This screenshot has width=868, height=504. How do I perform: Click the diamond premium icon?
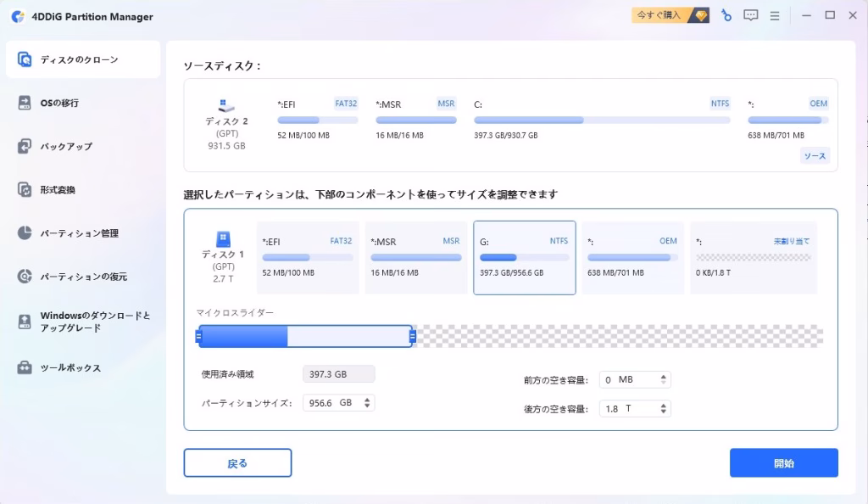pos(701,15)
